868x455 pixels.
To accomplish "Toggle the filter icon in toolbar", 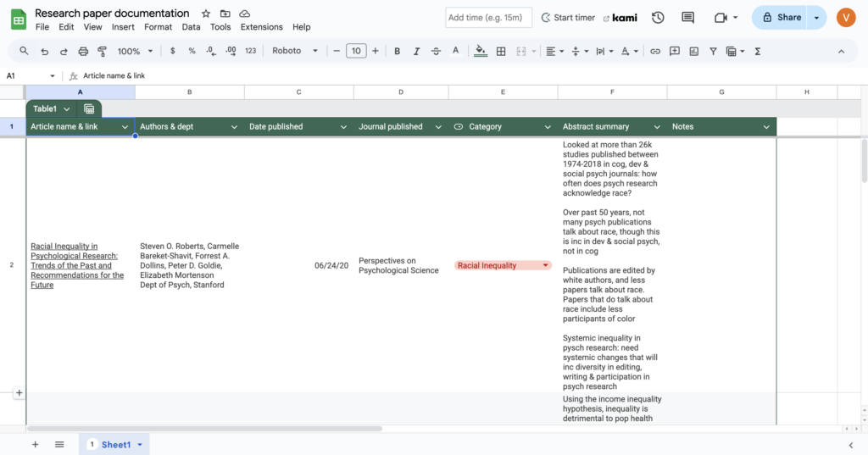I will [x=713, y=51].
